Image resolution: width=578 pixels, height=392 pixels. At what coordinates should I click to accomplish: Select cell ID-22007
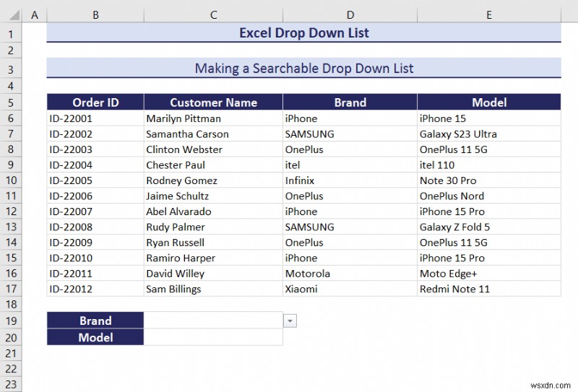(95, 211)
